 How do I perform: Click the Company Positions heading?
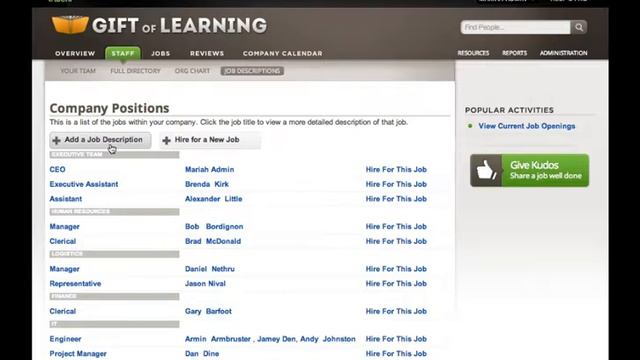pos(109,108)
